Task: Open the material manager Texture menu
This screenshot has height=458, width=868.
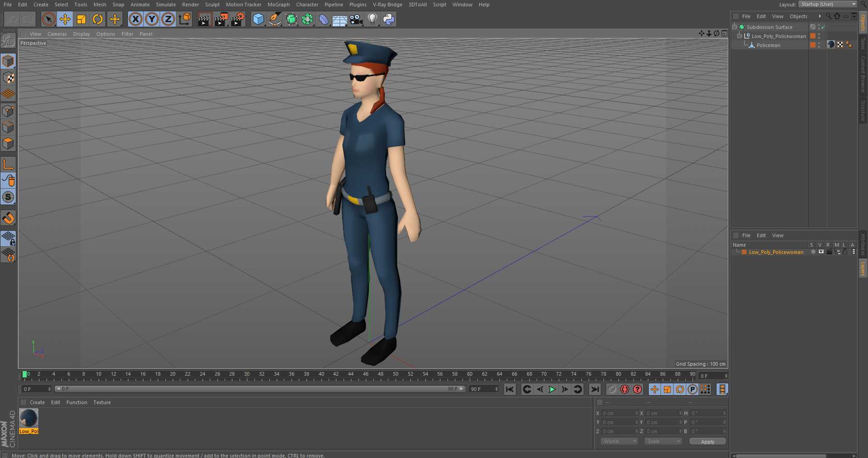Action: [x=102, y=402]
